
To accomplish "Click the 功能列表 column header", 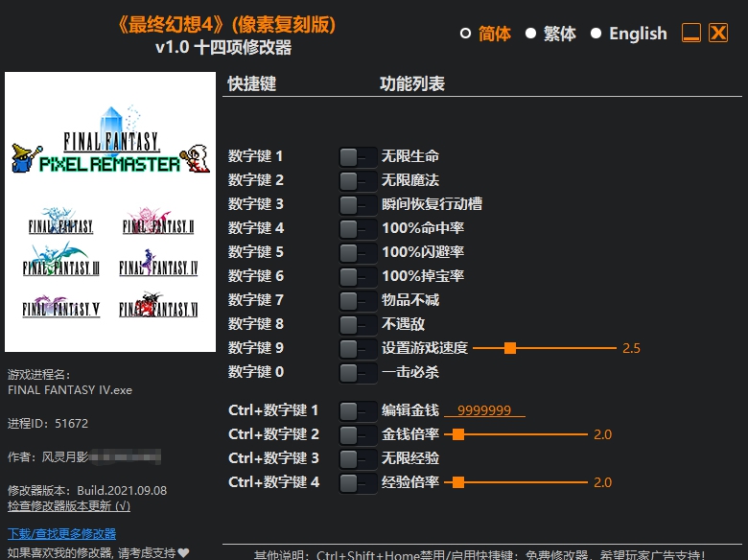I will pyautogui.click(x=412, y=83).
